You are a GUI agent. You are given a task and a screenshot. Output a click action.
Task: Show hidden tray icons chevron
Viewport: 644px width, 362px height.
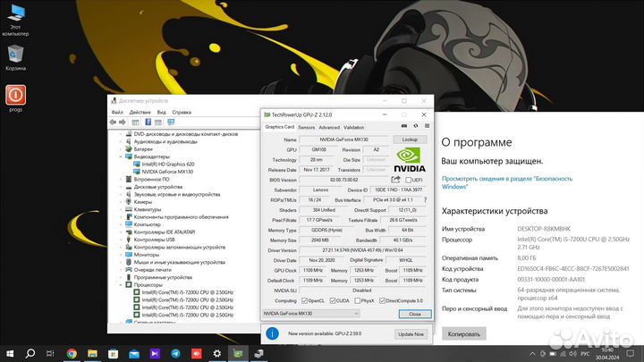532,353
